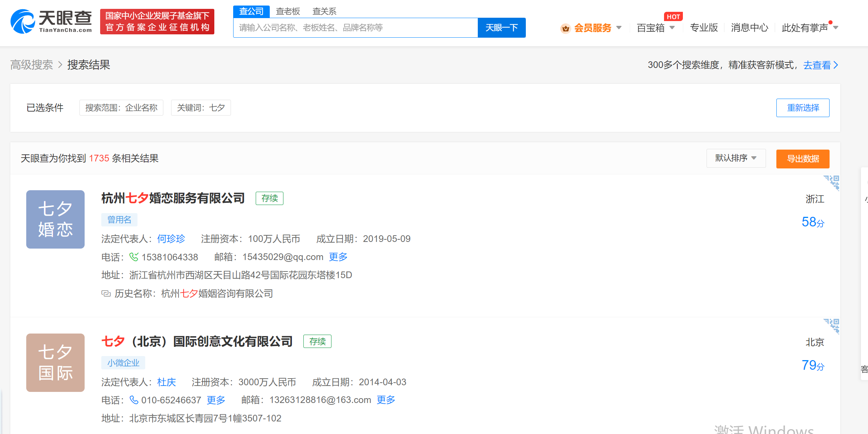Image resolution: width=868 pixels, height=434 pixels.
Task: Click the phone icon beside 010-65246637
Action: tap(134, 400)
